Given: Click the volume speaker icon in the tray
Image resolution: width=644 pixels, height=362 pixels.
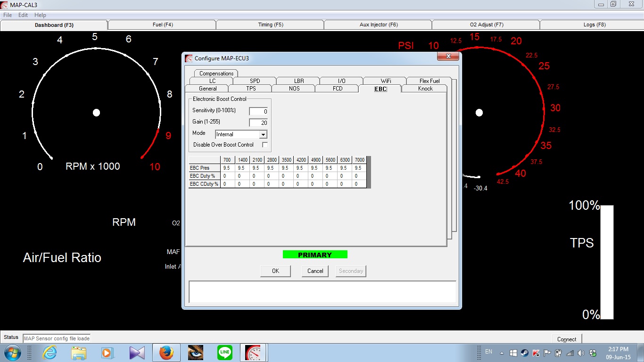Looking at the screenshot, I should (x=580, y=353).
